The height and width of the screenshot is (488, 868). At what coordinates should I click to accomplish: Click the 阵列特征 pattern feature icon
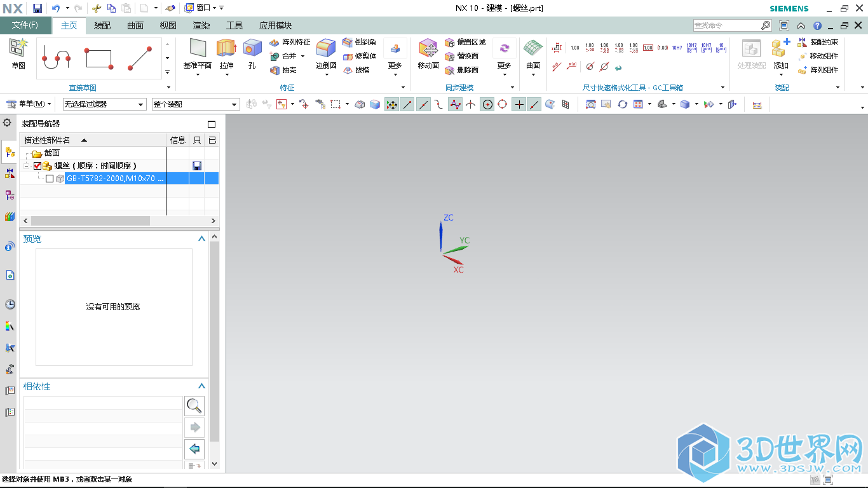(290, 42)
